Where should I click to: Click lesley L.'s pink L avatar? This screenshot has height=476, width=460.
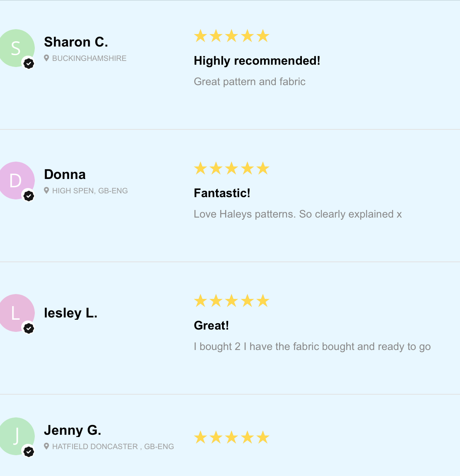pos(15,313)
